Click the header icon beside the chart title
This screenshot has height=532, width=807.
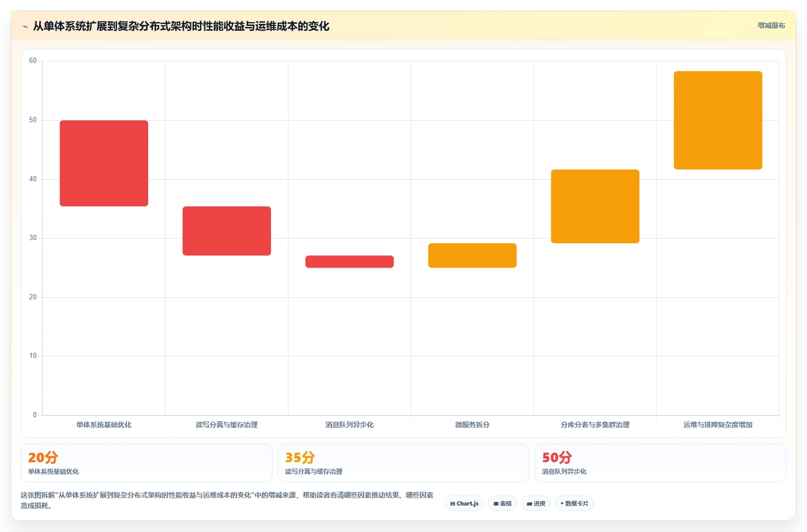(x=25, y=26)
